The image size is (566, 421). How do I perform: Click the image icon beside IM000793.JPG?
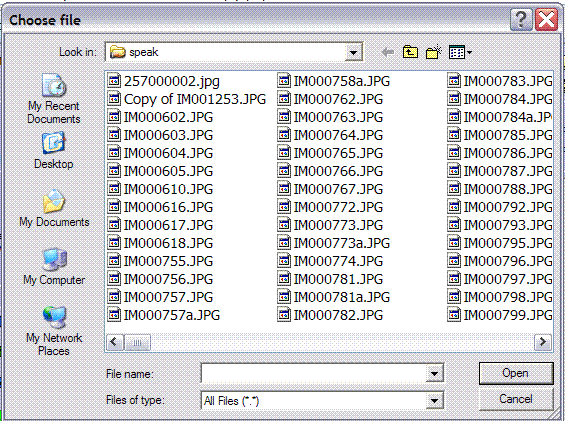click(x=454, y=225)
